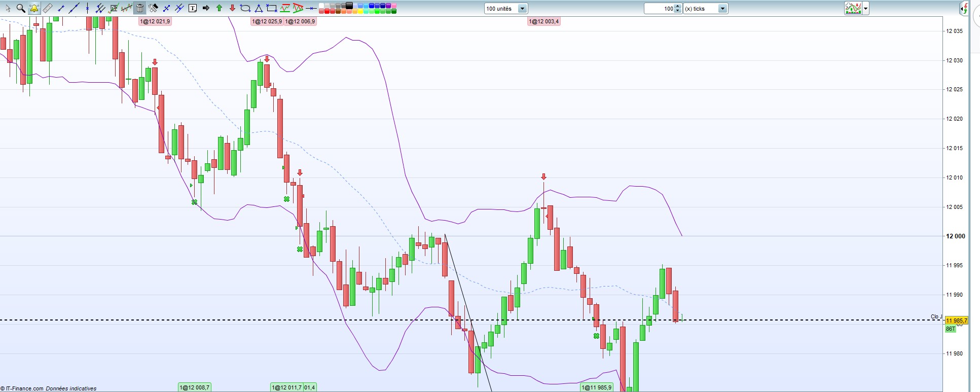
Task: Select the arrow pointer cursor tool
Action: (8, 8)
